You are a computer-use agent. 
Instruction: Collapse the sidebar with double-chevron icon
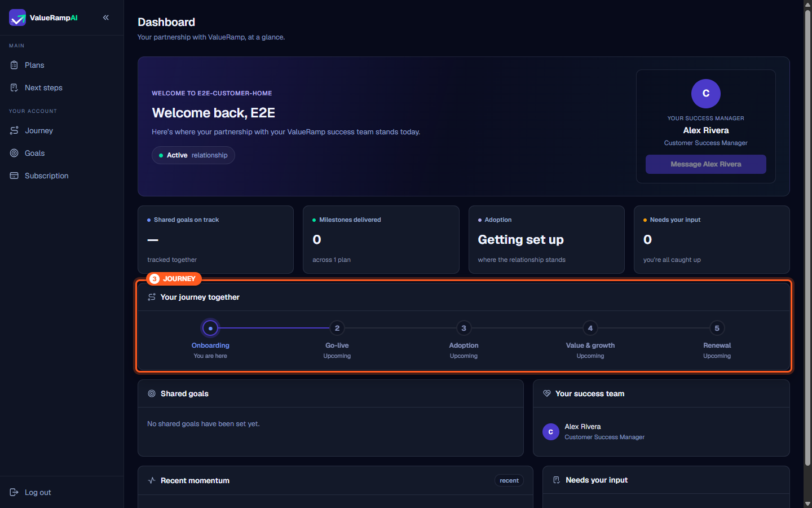point(106,17)
